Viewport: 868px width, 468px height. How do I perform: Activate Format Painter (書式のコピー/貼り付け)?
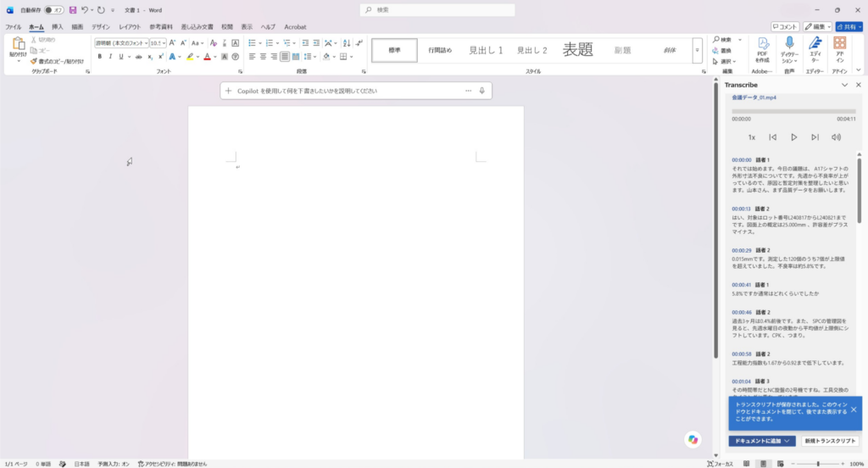point(57,62)
